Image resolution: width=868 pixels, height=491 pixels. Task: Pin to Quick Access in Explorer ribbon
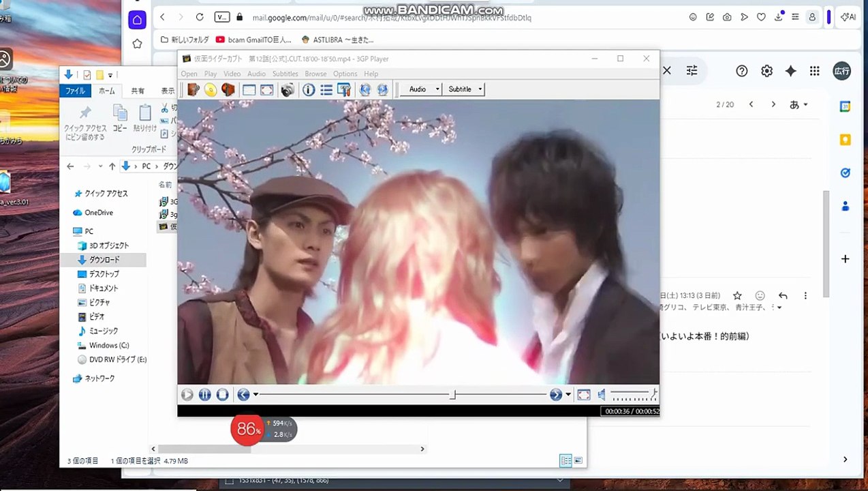pyautogui.click(x=85, y=122)
